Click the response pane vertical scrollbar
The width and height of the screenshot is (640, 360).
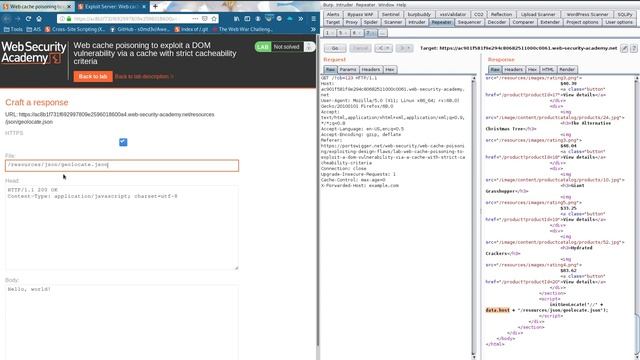(x=637, y=216)
